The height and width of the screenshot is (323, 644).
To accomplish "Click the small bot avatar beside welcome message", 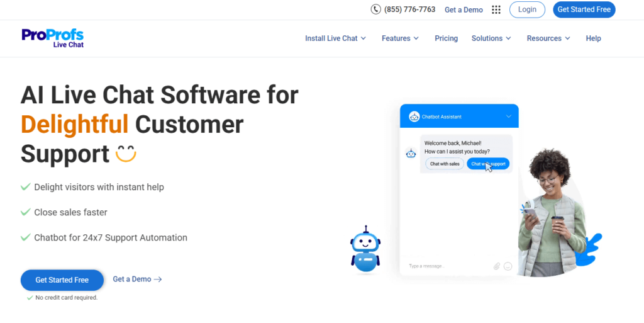I will coord(411,153).
